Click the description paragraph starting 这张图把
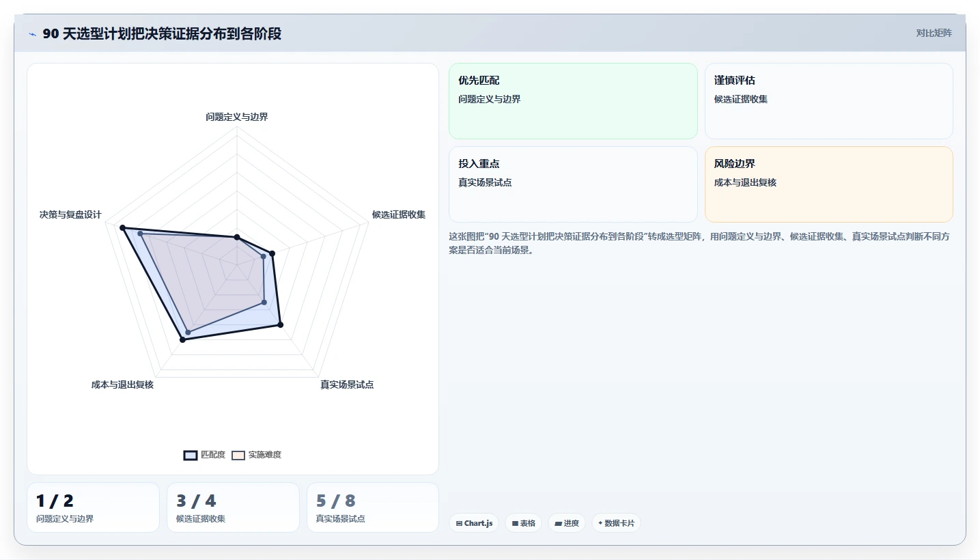Viewport: 980px width, 560px height. tap(700, 243)
